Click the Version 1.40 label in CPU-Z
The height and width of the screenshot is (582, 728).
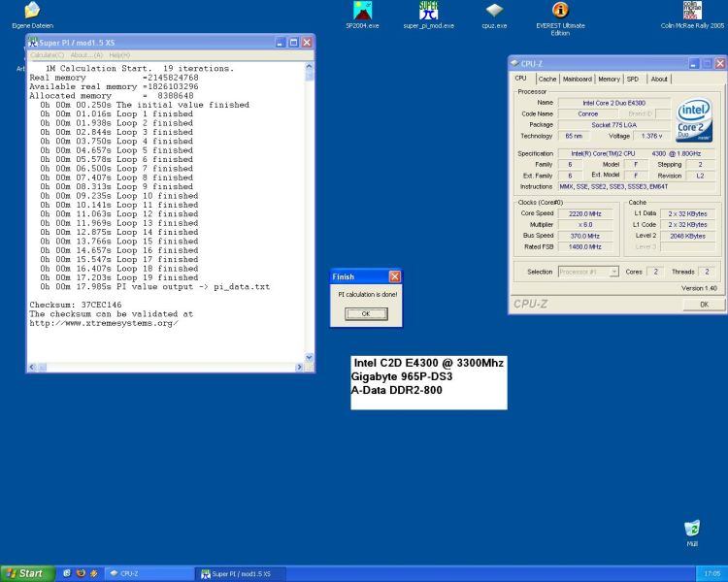[699, 288]
